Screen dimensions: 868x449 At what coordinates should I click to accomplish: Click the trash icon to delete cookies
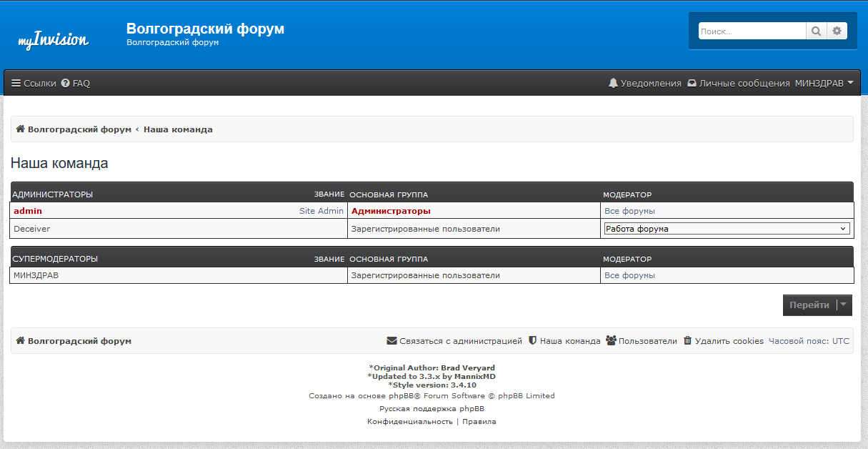(687, 341)
